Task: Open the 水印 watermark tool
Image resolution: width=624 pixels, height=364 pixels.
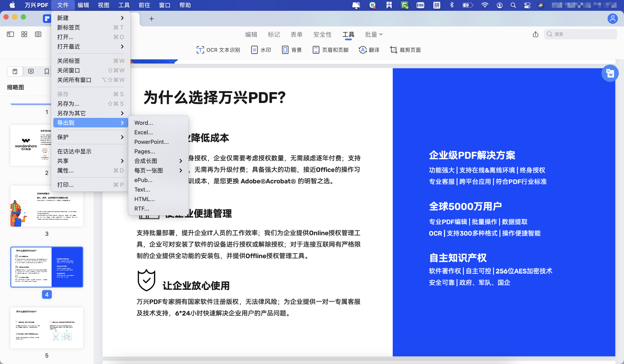Action: [x=261, y=50]
